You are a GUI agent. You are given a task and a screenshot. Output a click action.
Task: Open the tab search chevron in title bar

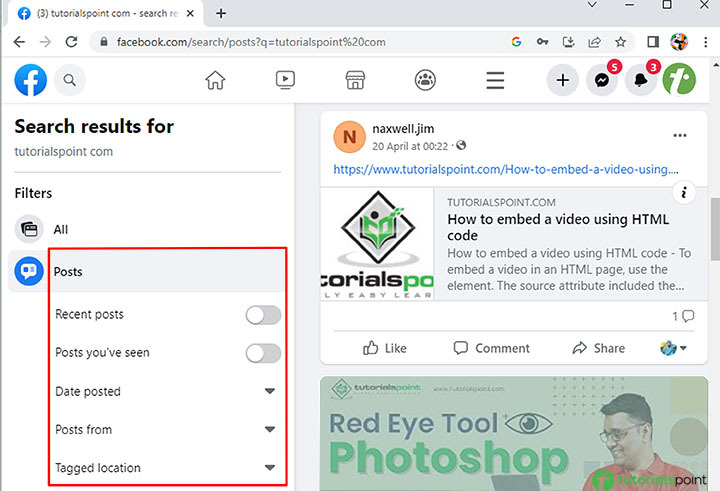point(592,5)
